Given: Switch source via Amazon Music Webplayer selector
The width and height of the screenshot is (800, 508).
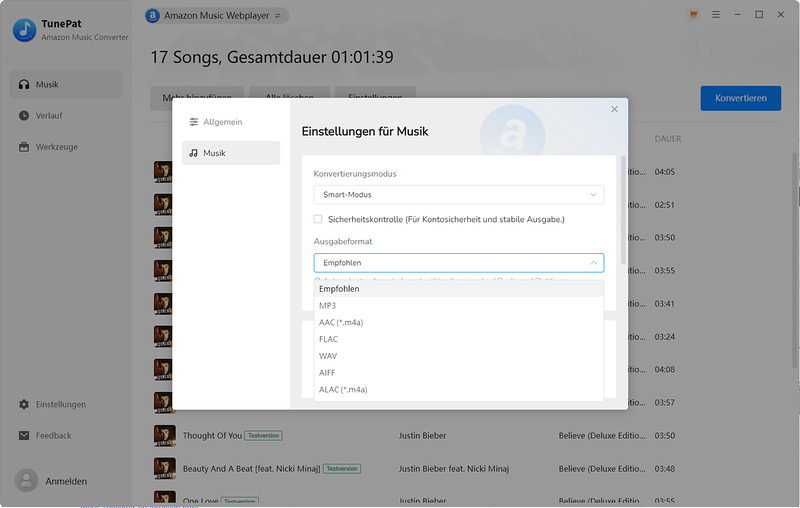Looking at the screenshot, I should click(x=217, y=16).
